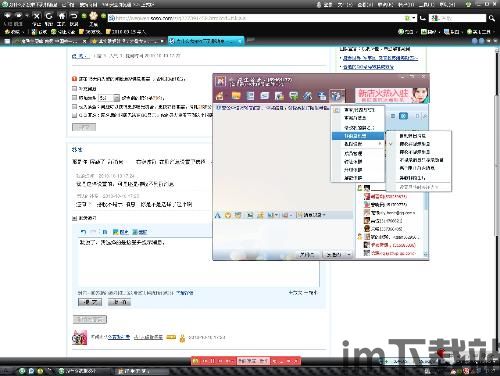Click the magnifier icon beside the search box
500x376 pixels.
click(492, 18)
